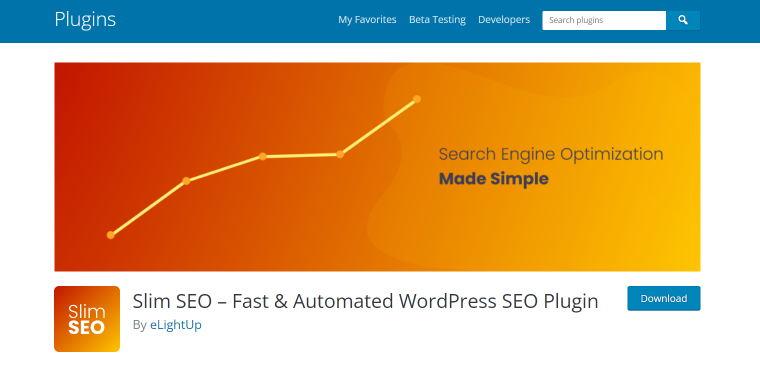Screen dimensions: 760x365
Task: Click the Slim SEO plugin title heading
Action: click(x=365, y=302)
